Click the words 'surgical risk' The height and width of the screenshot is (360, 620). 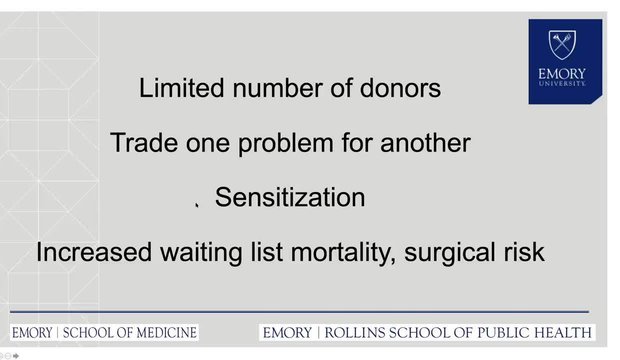coord(474,252)
